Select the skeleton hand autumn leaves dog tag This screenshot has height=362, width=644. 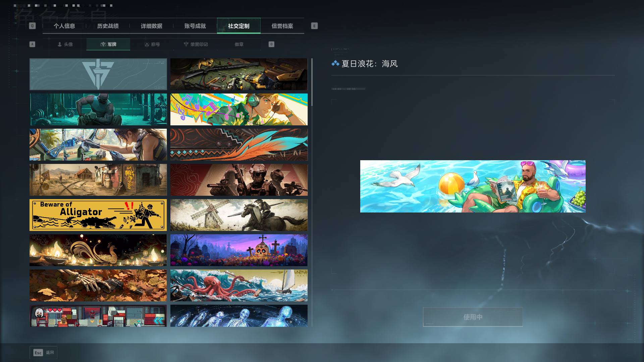pos(98,286)
